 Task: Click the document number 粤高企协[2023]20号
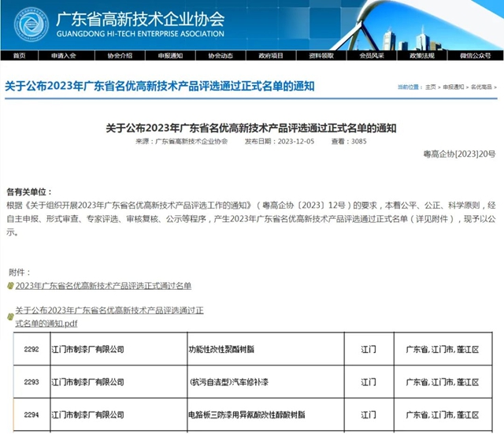point(460,154)
